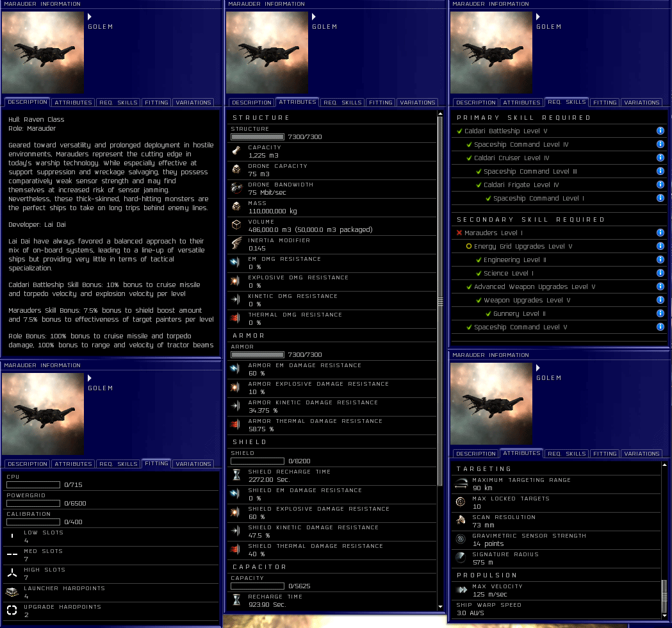Screen dimensions: 672x628
Task: Open info icon for Marauders Level I
Action: click(x=660, y=233)
